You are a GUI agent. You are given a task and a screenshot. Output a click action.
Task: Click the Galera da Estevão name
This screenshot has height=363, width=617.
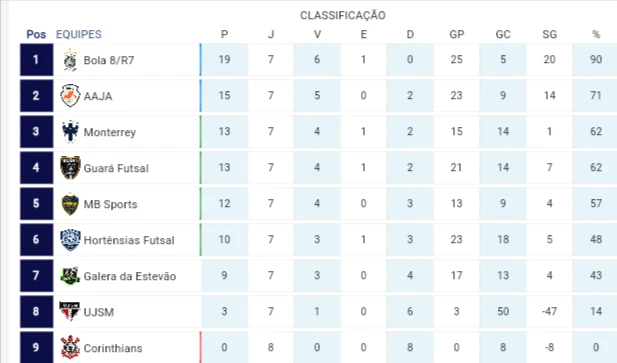coord(130,276)
